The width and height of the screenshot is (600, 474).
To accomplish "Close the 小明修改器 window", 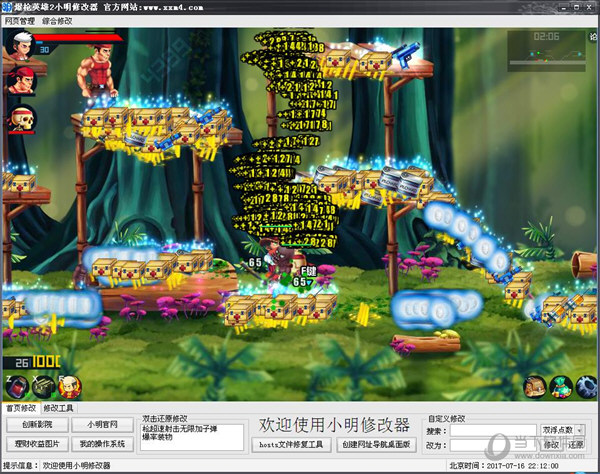I will (x=589, y=7).
